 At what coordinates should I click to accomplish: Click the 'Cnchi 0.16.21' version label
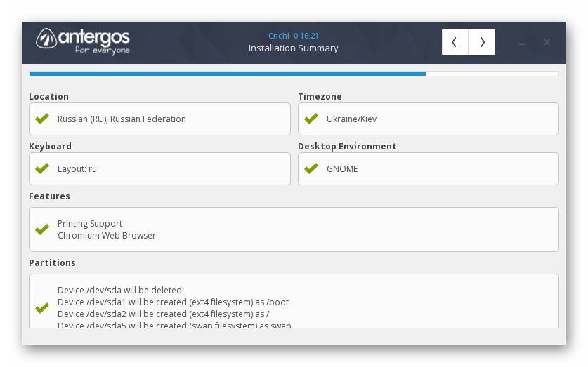(x=293, y=36)
